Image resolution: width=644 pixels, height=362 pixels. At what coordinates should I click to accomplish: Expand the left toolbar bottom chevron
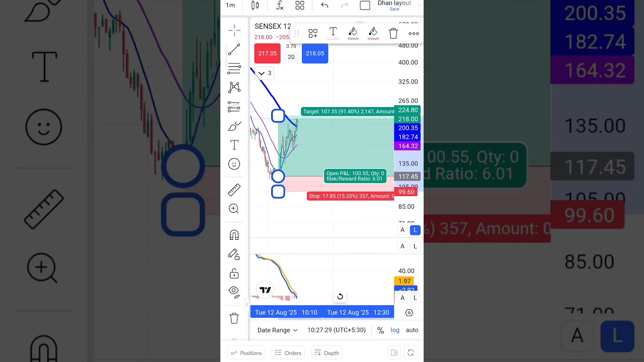pyautogui.click(x=234, y=339)
